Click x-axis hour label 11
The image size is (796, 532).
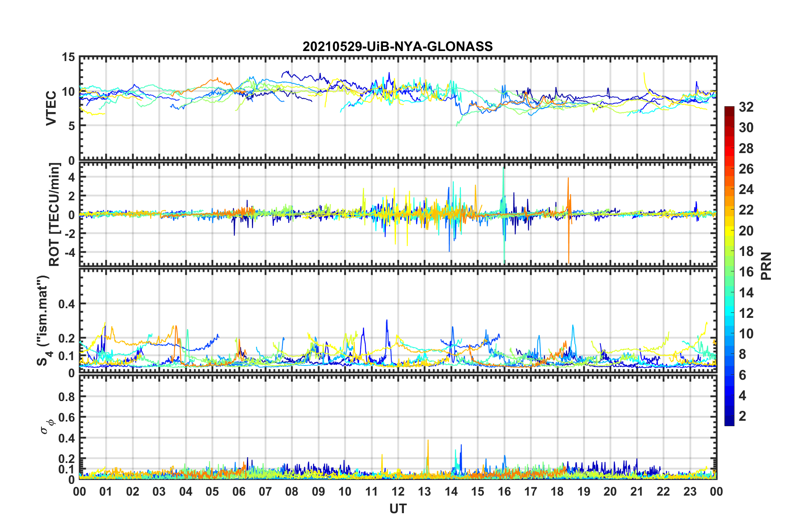pyautogui.click(x=372, y=491)
